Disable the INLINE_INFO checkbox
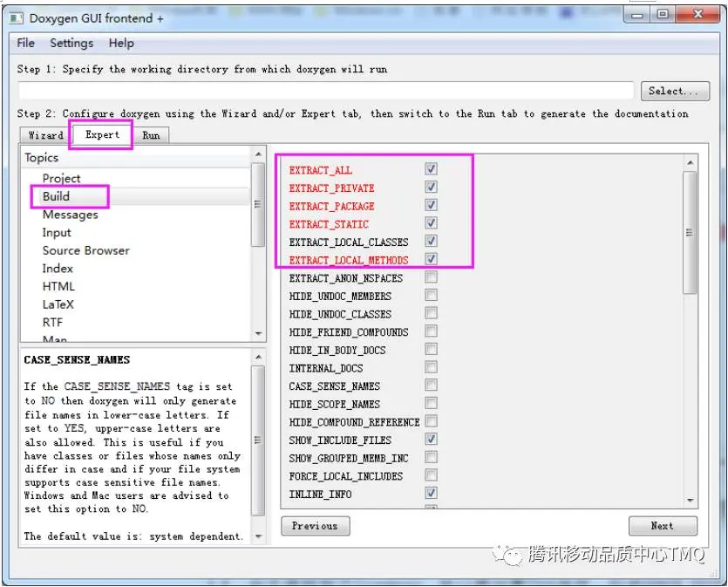Screen dimensions: 728x587 (431, 493)
